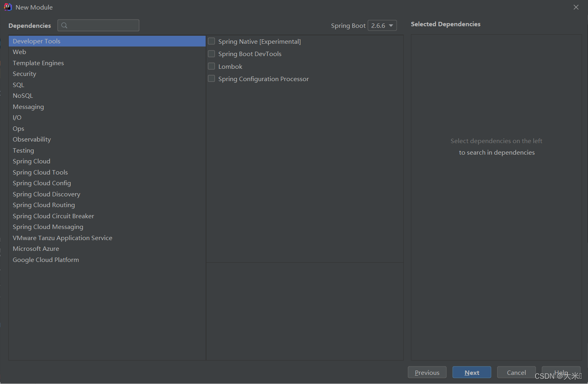Choose the Ops category

point(107,129)
